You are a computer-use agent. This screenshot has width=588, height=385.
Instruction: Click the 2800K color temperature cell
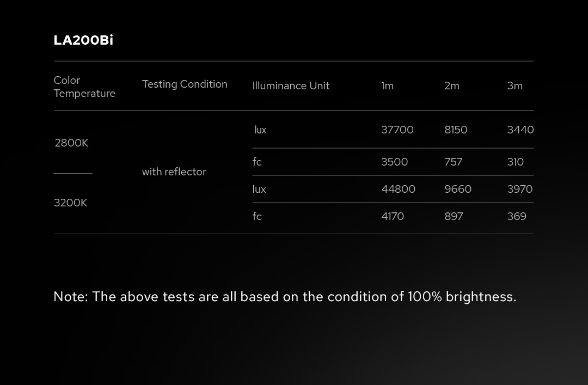[x=71, y=143]
